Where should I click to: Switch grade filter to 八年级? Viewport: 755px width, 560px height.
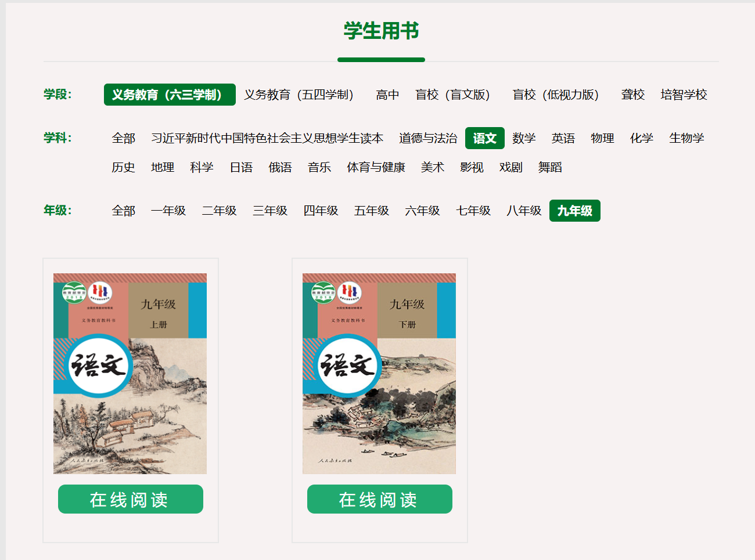(524, 211)
